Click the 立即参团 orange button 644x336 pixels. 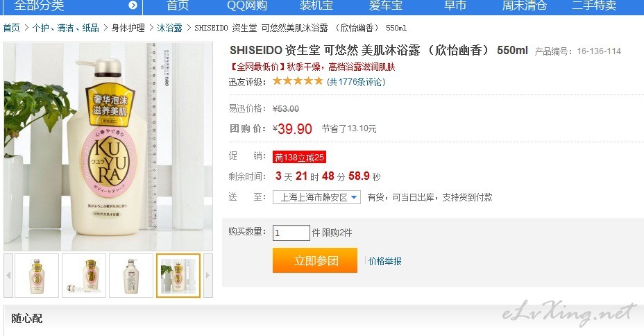315,260
